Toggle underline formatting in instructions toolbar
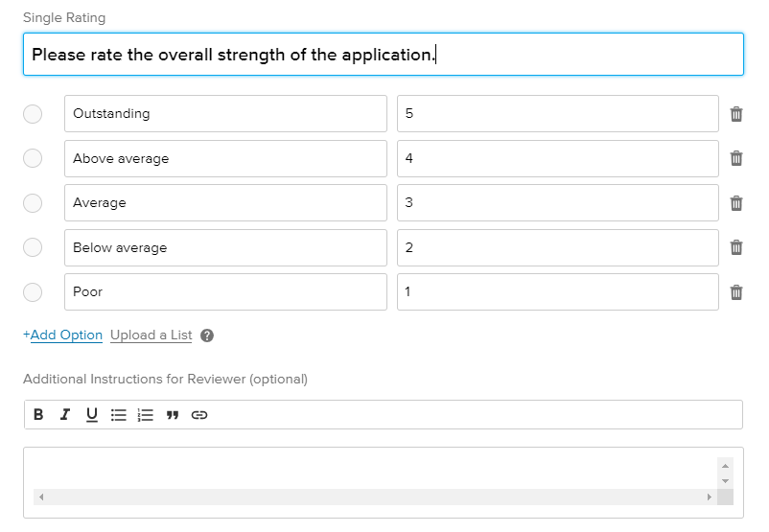This screenshot has height=532, width=769. (92, 415)
